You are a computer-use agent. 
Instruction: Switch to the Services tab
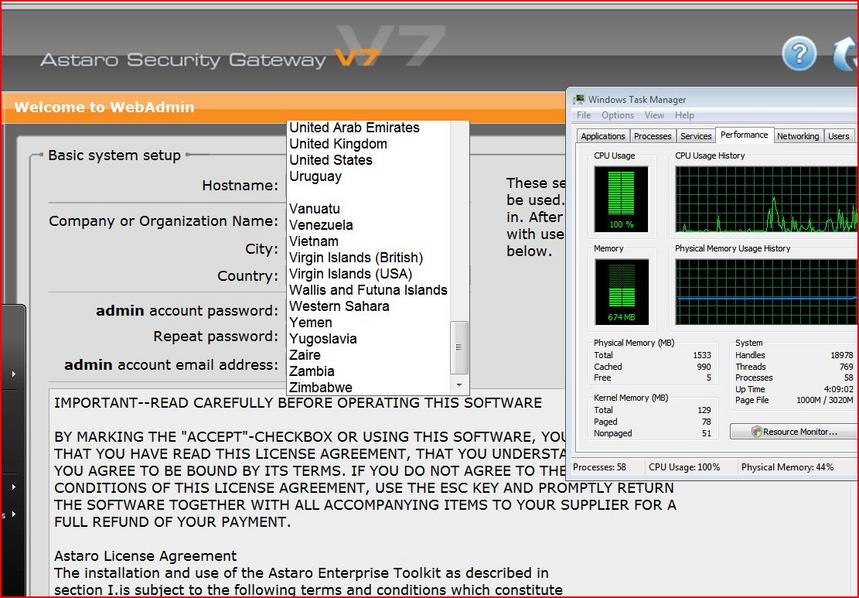click(x=696, y=136)
